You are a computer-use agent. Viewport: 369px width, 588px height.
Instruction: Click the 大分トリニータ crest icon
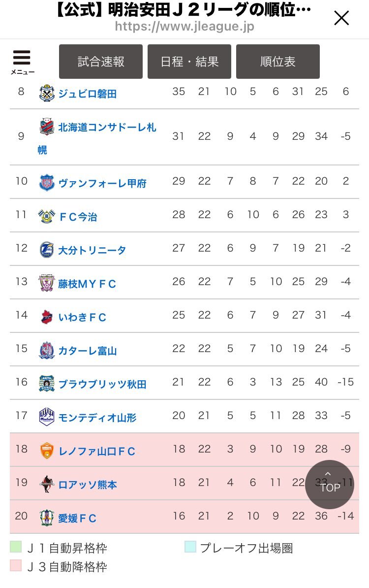pos(47,250)
